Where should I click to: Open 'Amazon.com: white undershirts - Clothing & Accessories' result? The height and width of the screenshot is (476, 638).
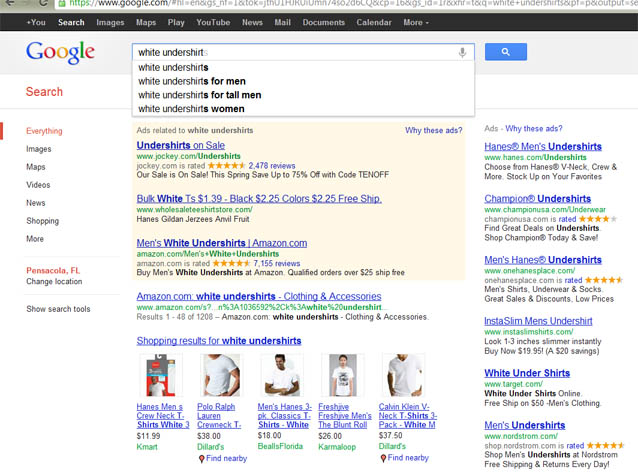(x=259, y=296)
